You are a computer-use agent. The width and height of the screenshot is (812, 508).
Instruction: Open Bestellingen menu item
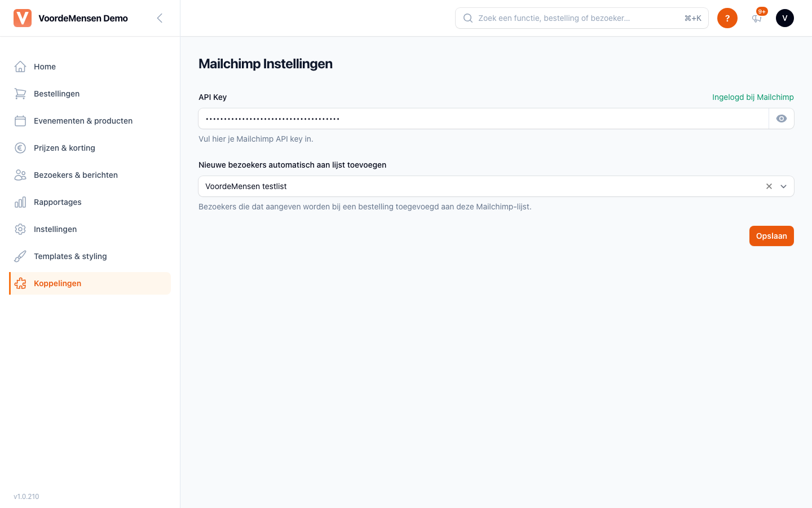[x=90, y=94]
